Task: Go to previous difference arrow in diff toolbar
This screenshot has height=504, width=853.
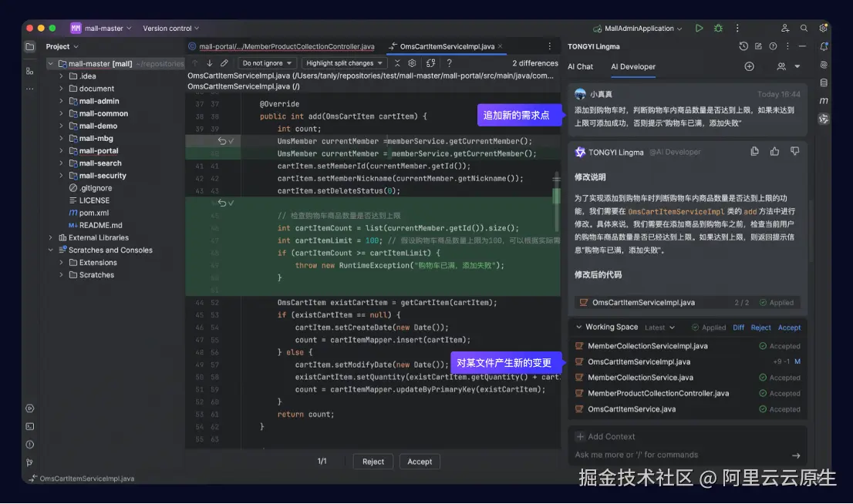Action: pos(195,63)
